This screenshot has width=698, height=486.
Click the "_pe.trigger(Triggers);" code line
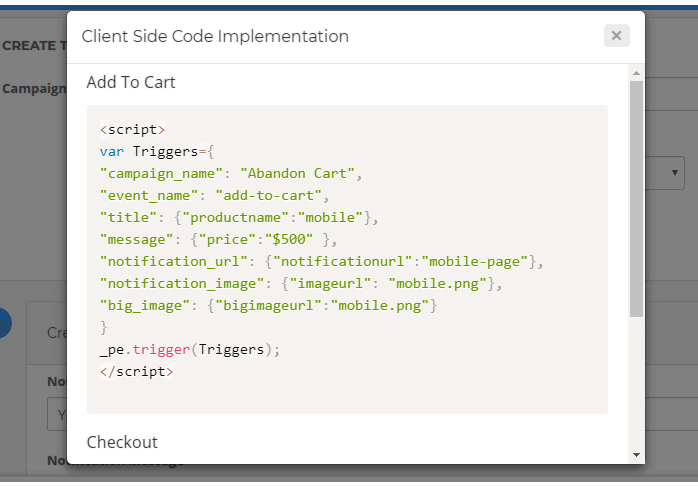click(190, 350)
